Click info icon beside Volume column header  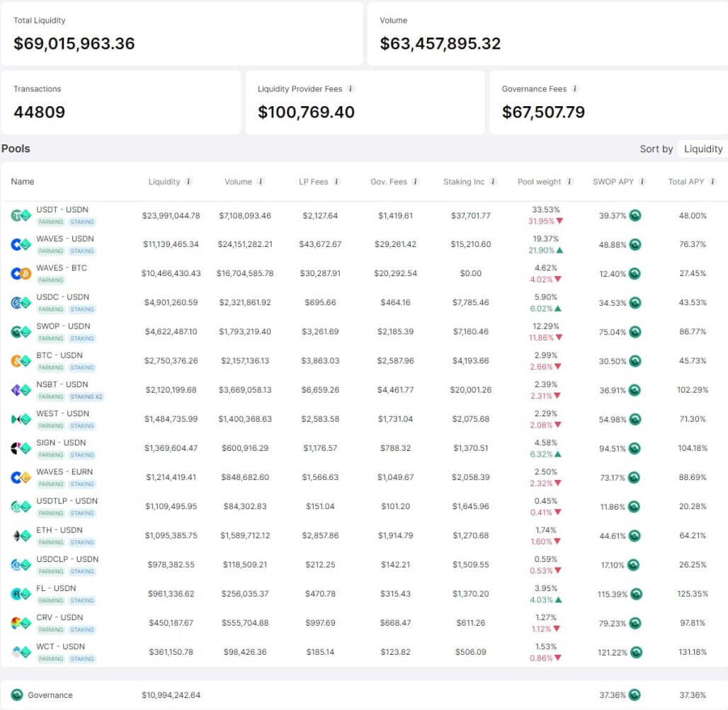pyautogui.click(x=261, y=181)
